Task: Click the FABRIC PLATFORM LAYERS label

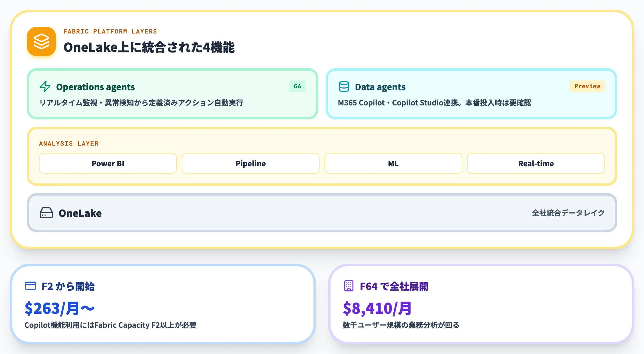Action: [110, 31]
